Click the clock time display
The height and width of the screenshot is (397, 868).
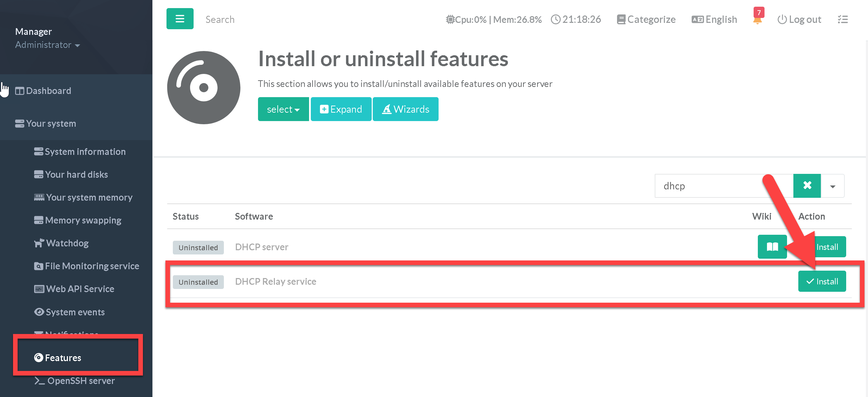click(576, 19)
